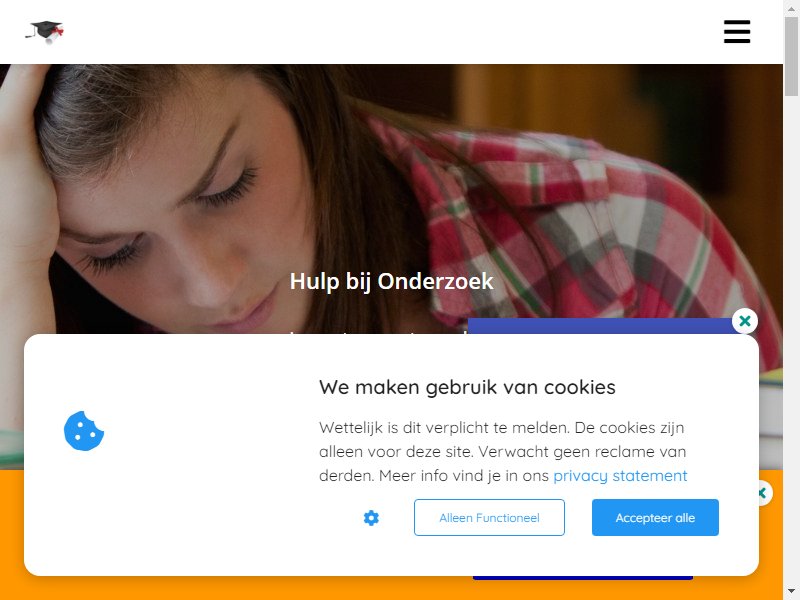The image size is (800, 600).
Task: Click the scrollbar down arrow
Action: [x=791, y=593]
